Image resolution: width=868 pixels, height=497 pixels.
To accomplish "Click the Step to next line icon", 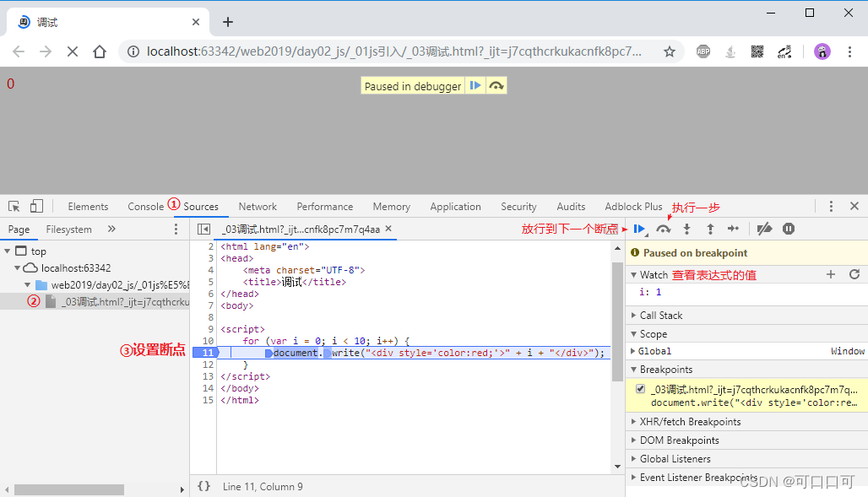I will tap(734, 229).
